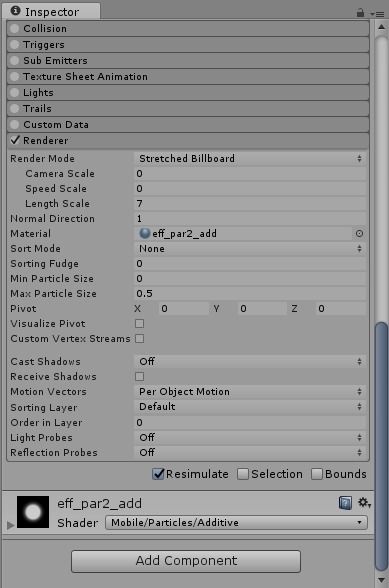Enable the Trails module
389x588 pixels.
[15, 108]
